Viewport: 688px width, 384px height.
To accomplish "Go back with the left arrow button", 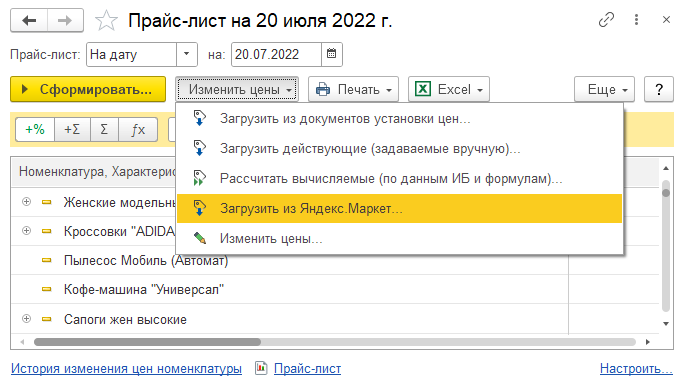I will pos(29,20).
